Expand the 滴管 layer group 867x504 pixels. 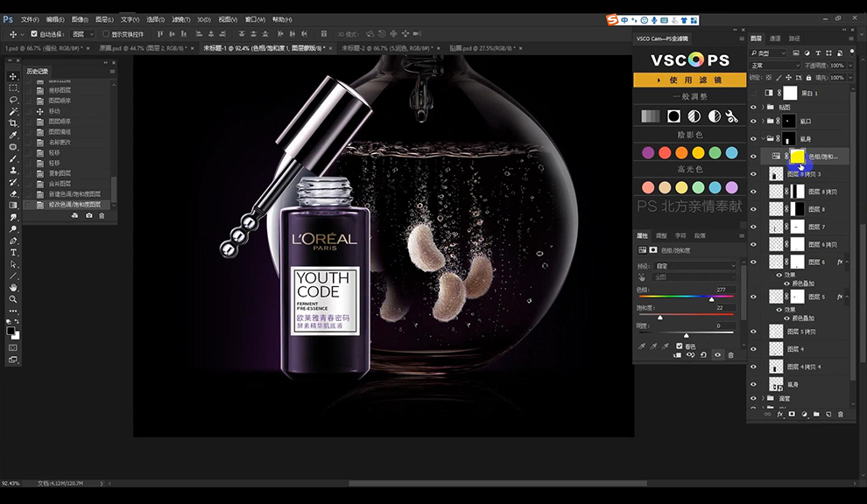[763, 398]
